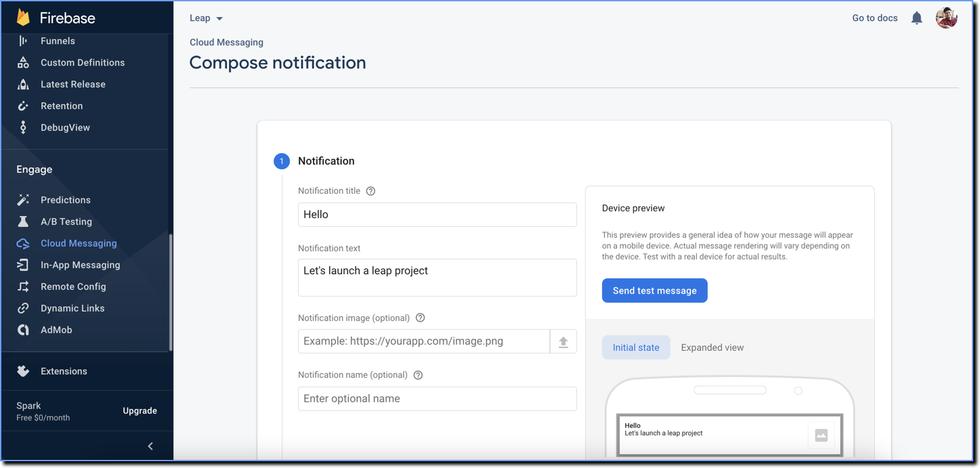Screen dimensions: 980x468
Task: Click the Firebase wordmark text
Action: point(68,18)
